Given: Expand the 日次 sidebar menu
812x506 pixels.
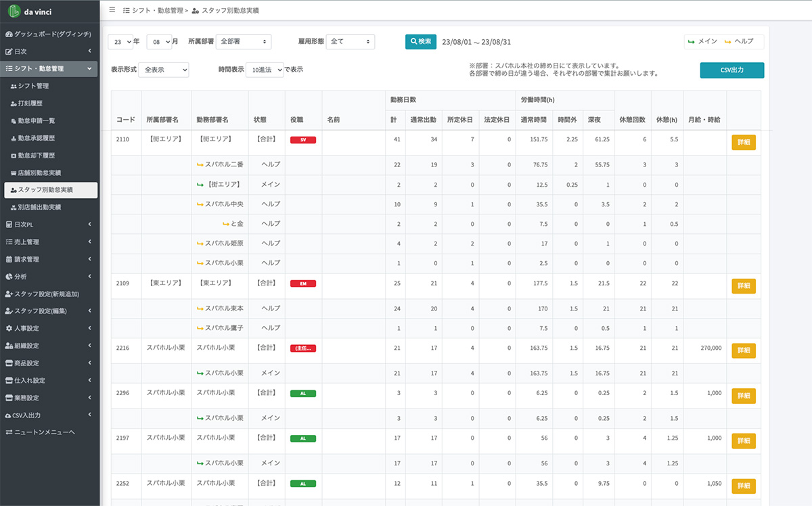Looking at the screenshot, I should tap(50, 51).
